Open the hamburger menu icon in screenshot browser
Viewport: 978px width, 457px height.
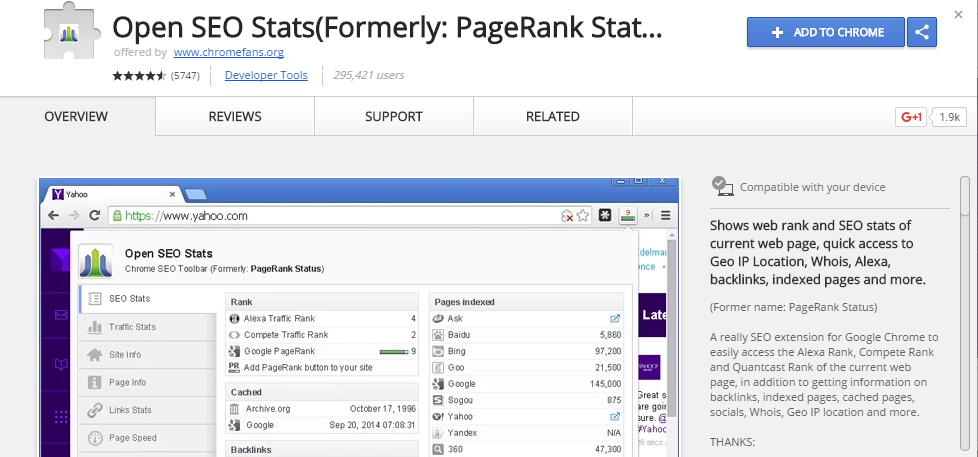coord(665,215)
